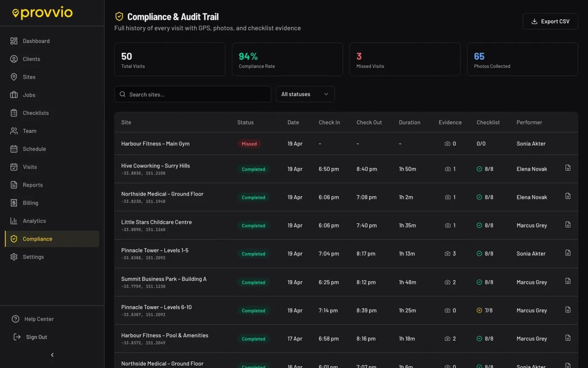588x368 pixels.
Task: Select the Missed Visits stat card
Action: coord(405,59)
